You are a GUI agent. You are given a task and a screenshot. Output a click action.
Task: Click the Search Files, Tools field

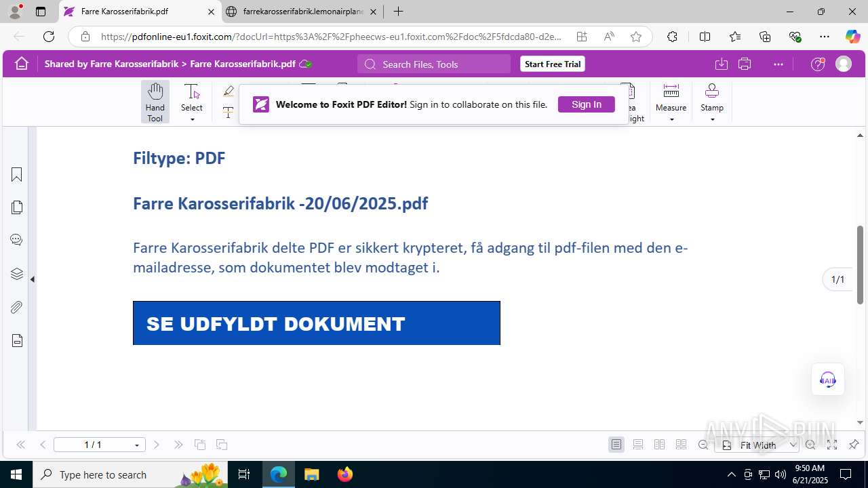tap(434, 64)
